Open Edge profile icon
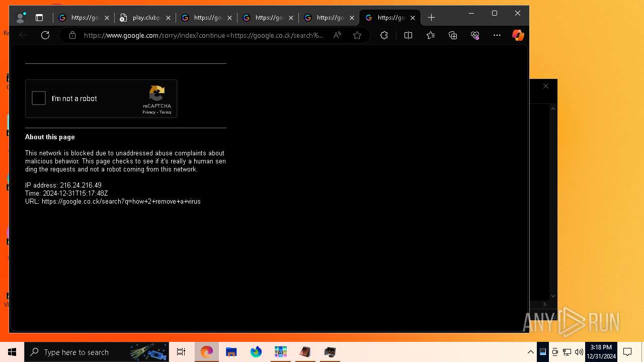Screen dimensions: 644x362 click(20, 18)
